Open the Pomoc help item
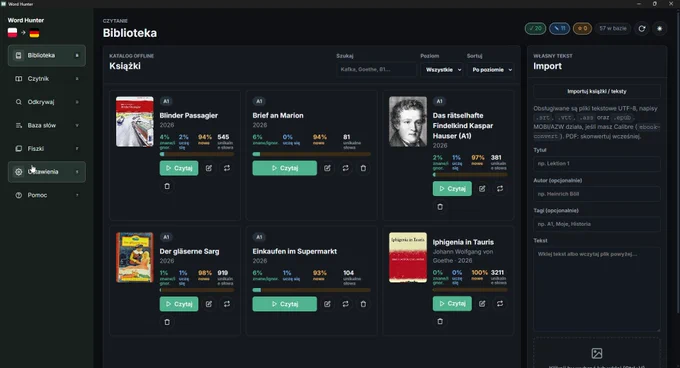This screenshot has height=368, width=680. (47, 195)
